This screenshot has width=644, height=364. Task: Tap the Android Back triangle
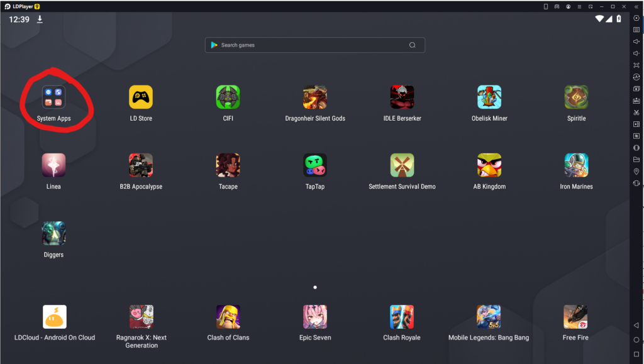pyautogui.click(x=636, y=326)
